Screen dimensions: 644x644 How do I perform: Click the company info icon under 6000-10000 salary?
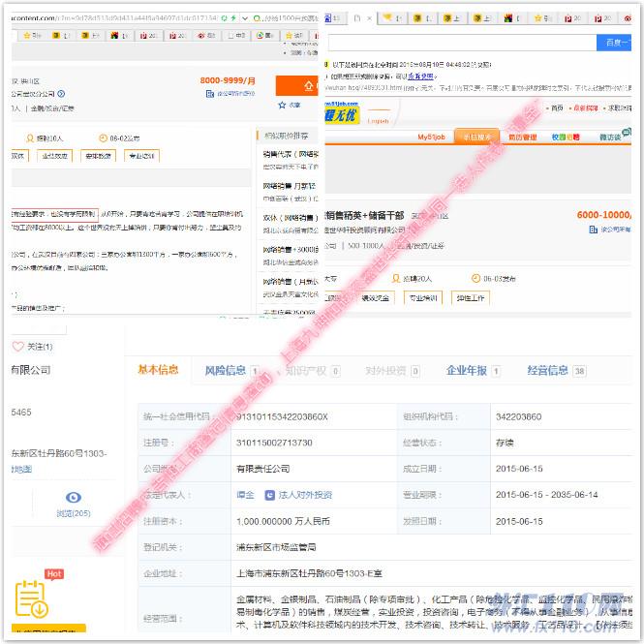tap(593, 230)
